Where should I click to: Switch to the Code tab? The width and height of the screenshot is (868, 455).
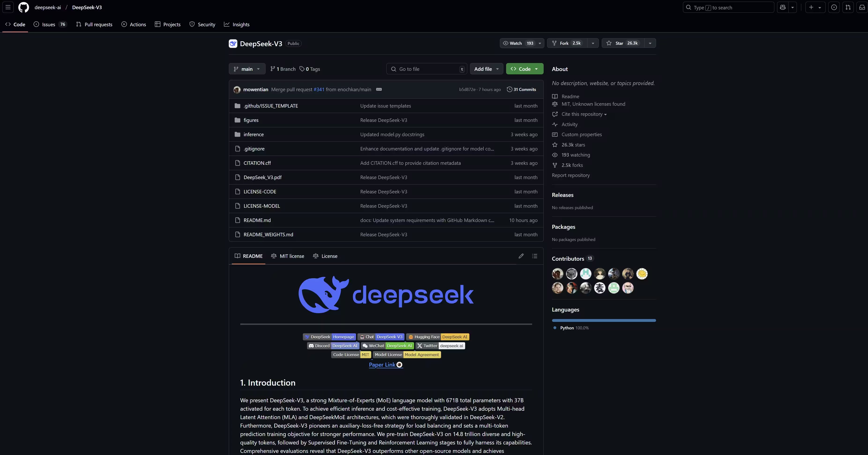[15, 24]
